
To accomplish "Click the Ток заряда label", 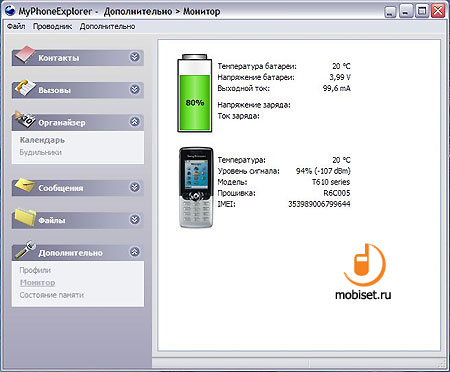I will tap(238, 116).
